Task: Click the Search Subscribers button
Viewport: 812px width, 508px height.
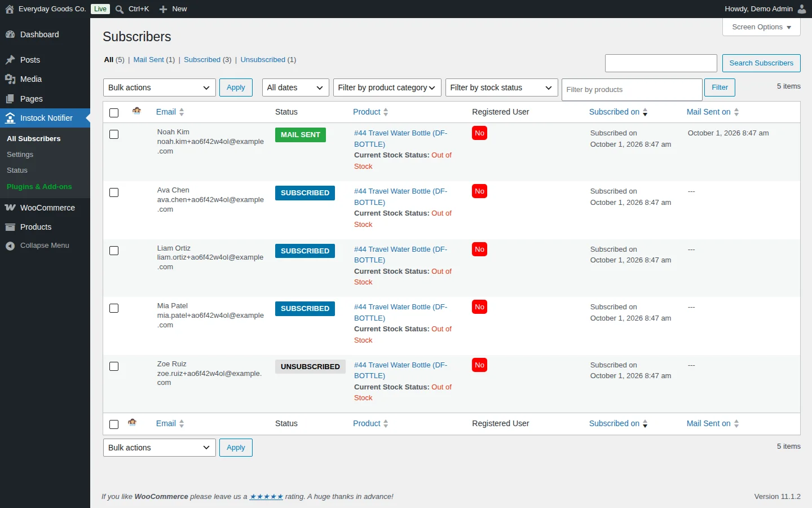Action: point(761,63)
